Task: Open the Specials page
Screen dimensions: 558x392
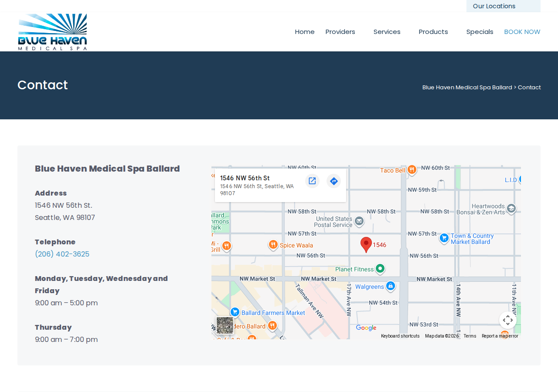Action: [x=480, y=32]
